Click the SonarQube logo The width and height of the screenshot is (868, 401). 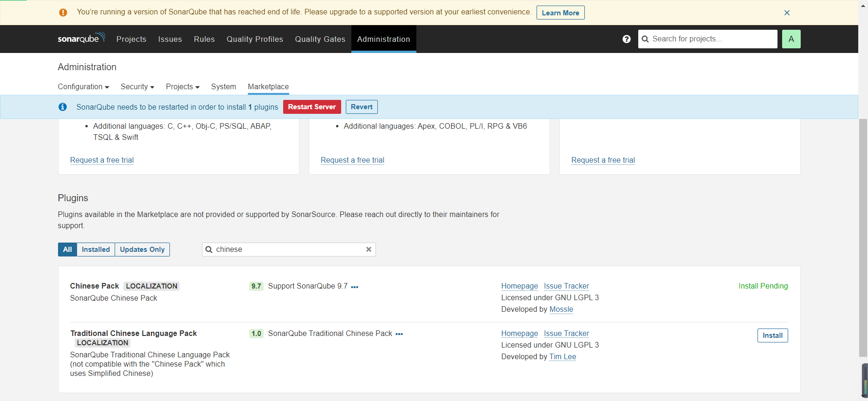[x=82, y=38]
